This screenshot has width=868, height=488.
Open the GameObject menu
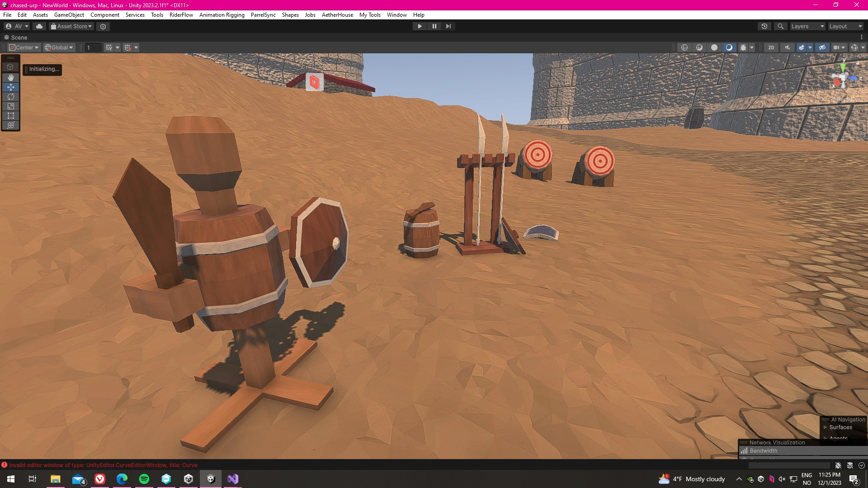[x=69, y=15]
